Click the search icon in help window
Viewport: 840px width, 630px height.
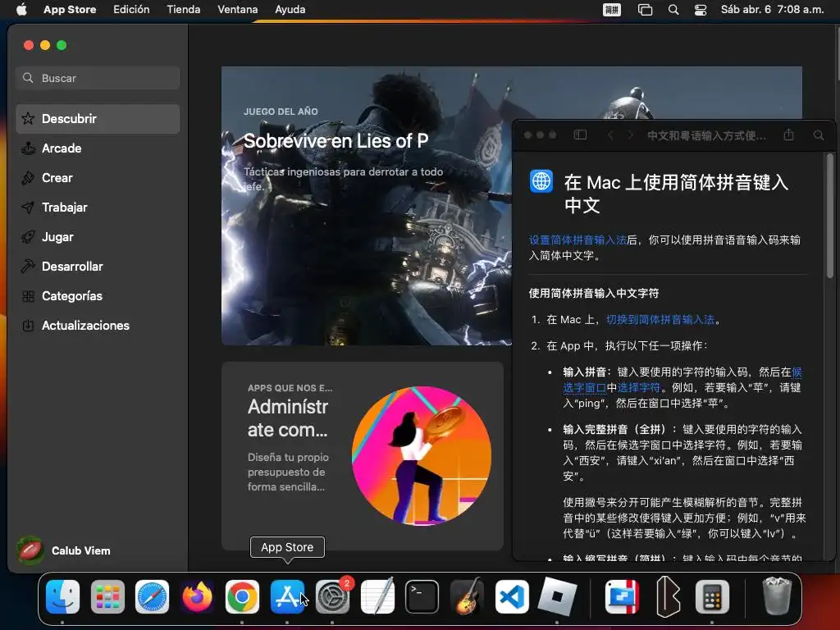pyautogui.click(x=819, y=135)
